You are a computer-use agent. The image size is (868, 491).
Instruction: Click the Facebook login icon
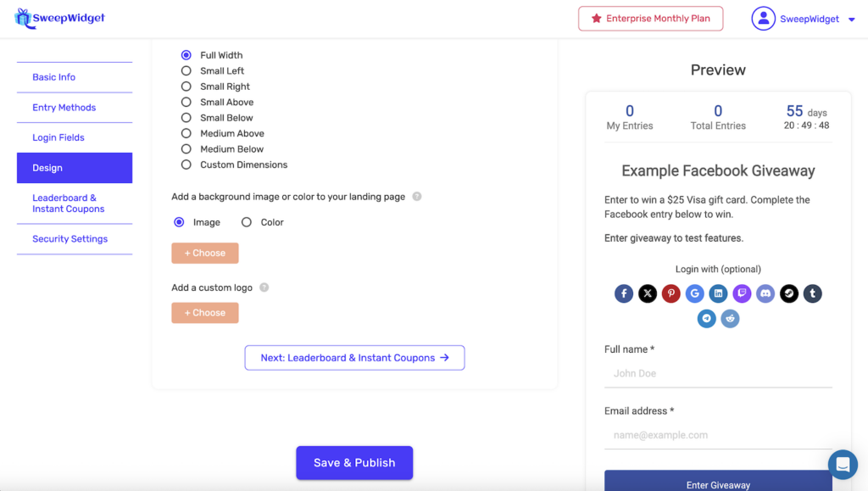coord(624,294)
